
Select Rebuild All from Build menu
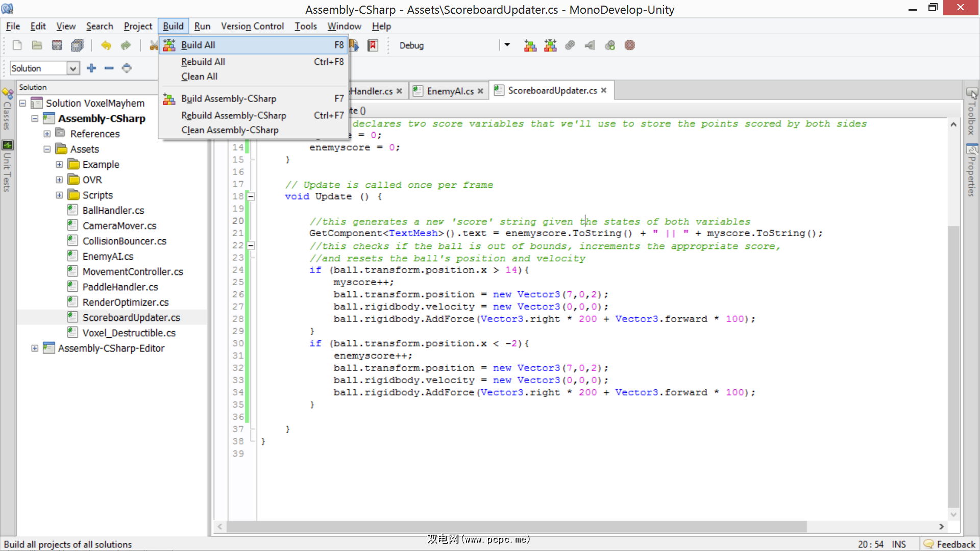click(203, 62)
